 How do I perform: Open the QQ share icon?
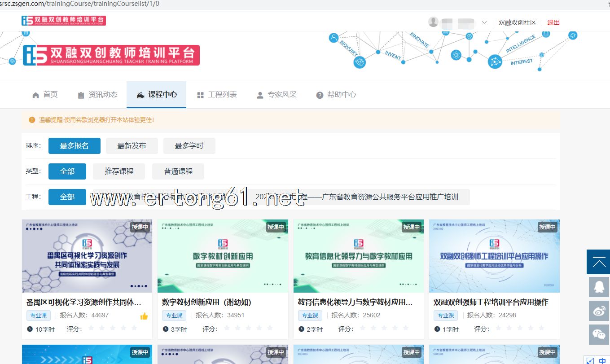(x=599, y=287)
